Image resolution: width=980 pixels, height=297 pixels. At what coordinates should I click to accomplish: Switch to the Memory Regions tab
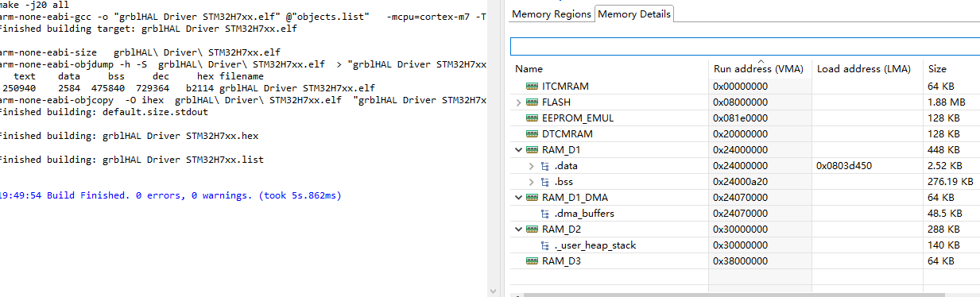pyautogui.click(x=552, y=13)
